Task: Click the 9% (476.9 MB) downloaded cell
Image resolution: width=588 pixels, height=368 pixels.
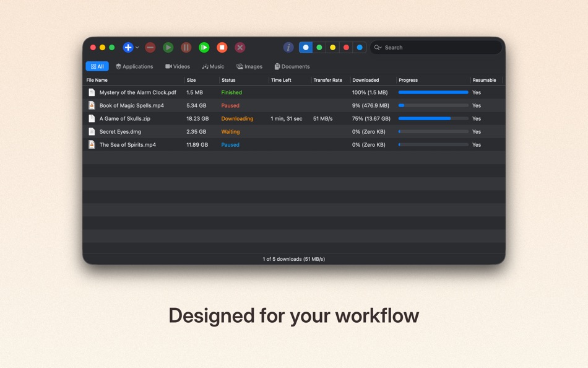Action: (x=371, y=105)
